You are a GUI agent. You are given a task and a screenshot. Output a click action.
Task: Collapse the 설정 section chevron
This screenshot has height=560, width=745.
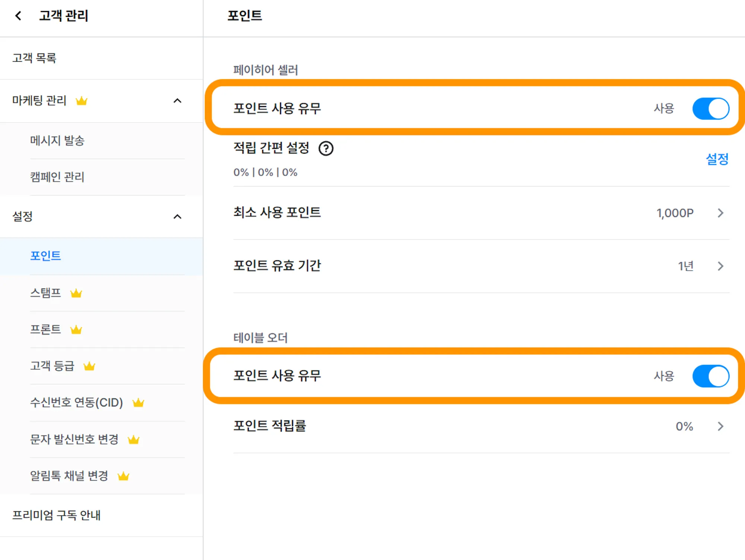coord(178,217)
